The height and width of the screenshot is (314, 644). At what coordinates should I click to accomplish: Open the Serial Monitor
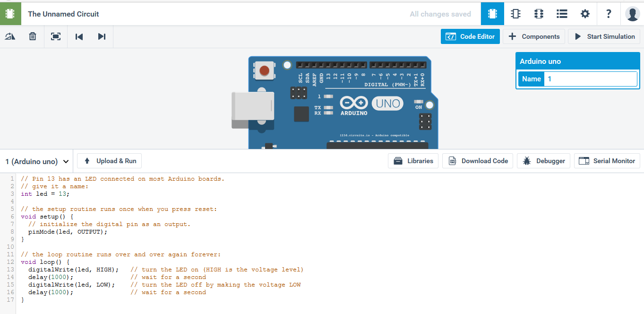607,161
